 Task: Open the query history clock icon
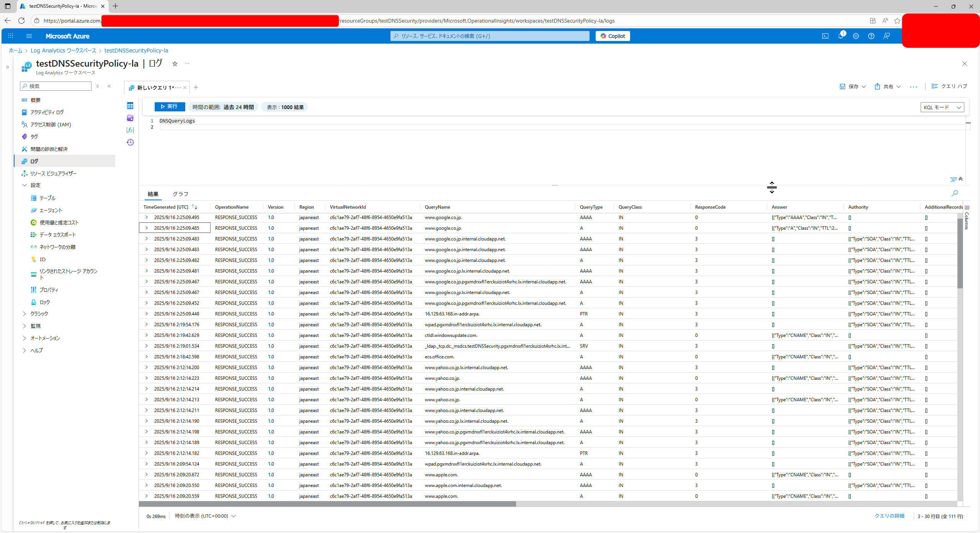pyautogui.click(x=130, y=142)
